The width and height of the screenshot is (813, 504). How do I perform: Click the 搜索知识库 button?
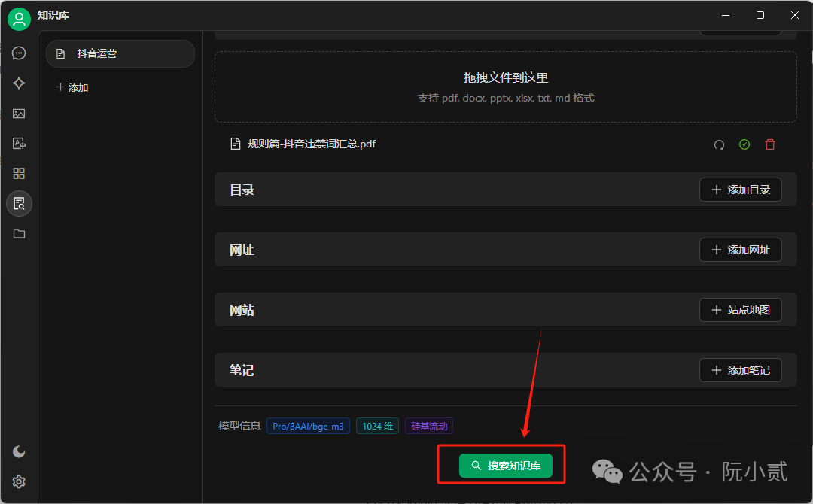tap(506, 466)
